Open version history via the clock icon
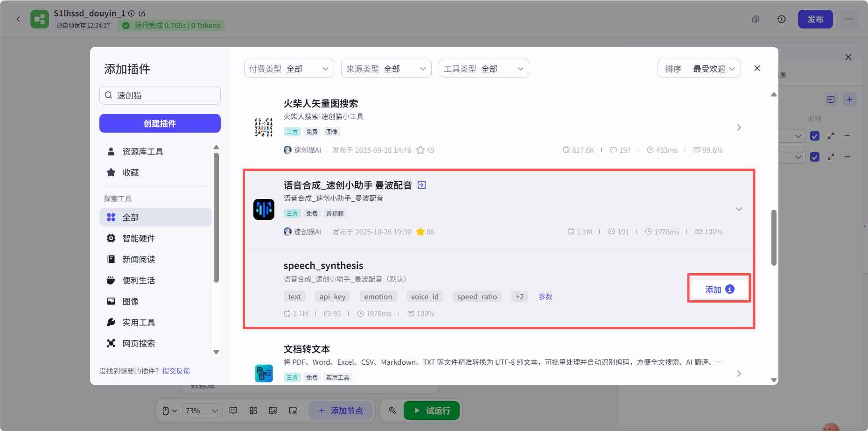The image size is (868, 431). pyautogui.click(x=781, y=19)
